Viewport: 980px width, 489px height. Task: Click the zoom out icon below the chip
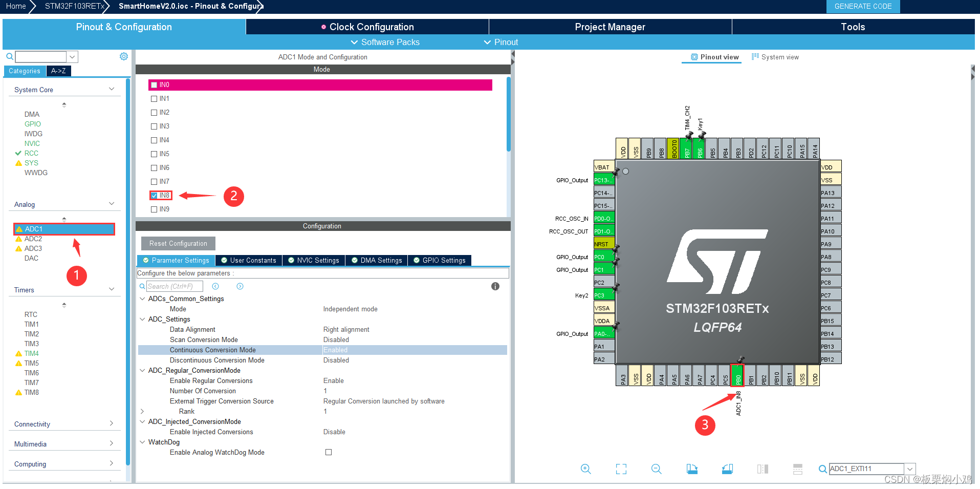click(657, 469)
